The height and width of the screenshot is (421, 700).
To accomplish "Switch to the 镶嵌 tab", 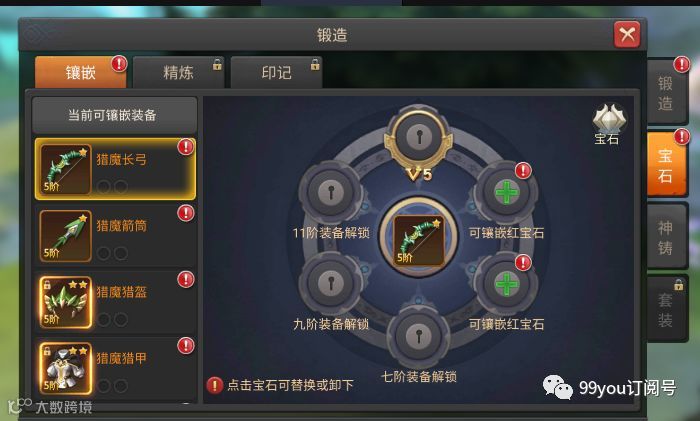I will pyautogui.click(x=81, y=72).
